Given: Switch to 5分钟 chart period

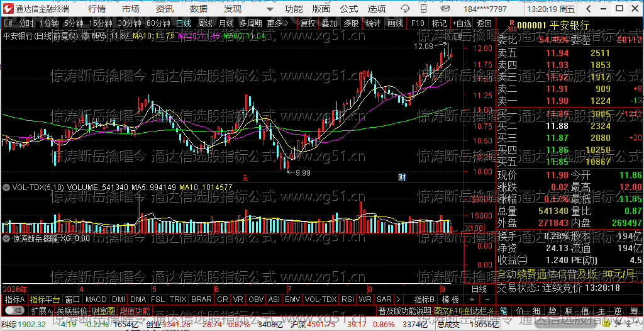Looking at the screenshot, I should (74, 24).
